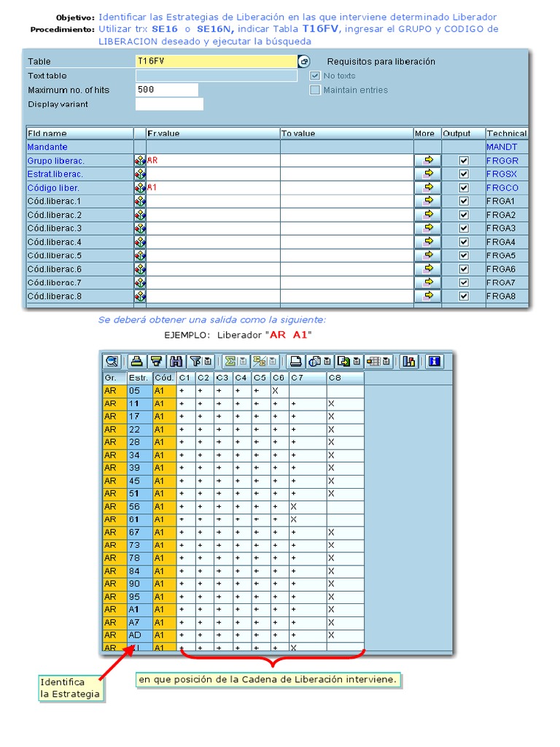Click the Fr.value field containing AR

tap(213, 160)
